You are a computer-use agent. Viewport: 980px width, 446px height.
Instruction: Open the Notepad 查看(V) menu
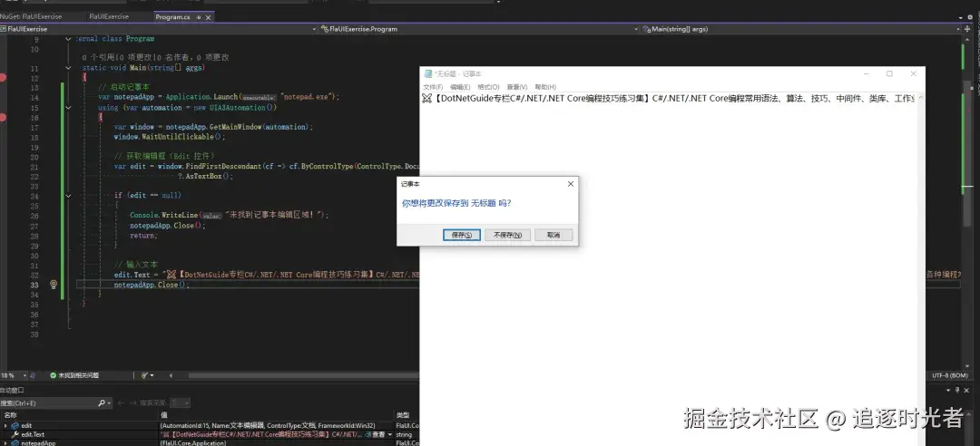click(517, 87)
